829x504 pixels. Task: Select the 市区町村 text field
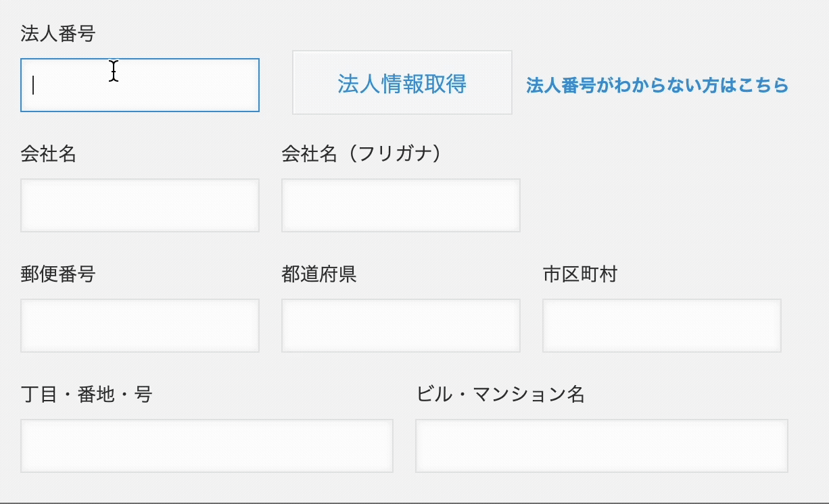click(x=661, y=326)
